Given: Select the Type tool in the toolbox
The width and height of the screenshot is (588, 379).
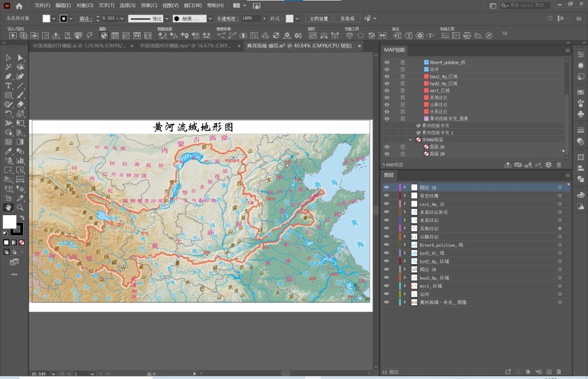Looking at the screenshot, I should (8, 85).
